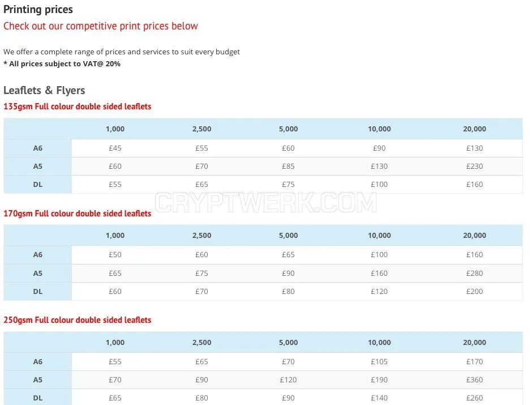Select the 250gsm Full colour double sided leaflets title
The width and height of the screenshot is (532, 405).
pyautogui.click(x=78, y=320)
